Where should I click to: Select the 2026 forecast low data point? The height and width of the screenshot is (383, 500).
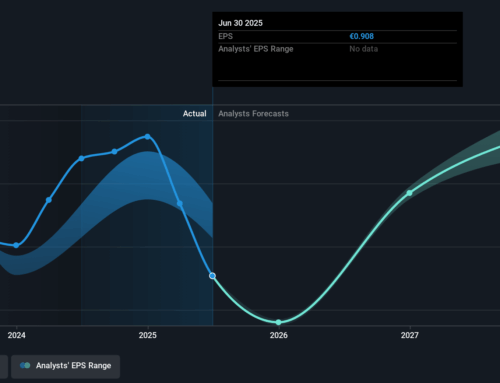tap(279, 322)
